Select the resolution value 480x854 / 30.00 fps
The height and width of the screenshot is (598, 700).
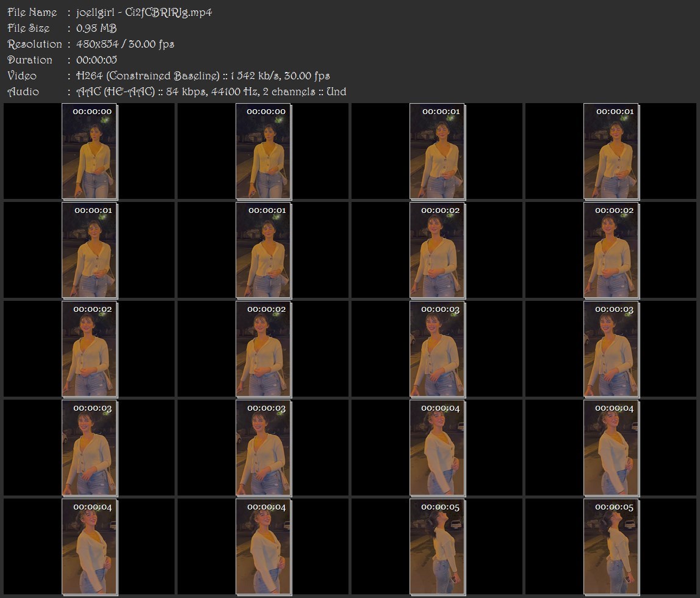[x=125, y=44]
